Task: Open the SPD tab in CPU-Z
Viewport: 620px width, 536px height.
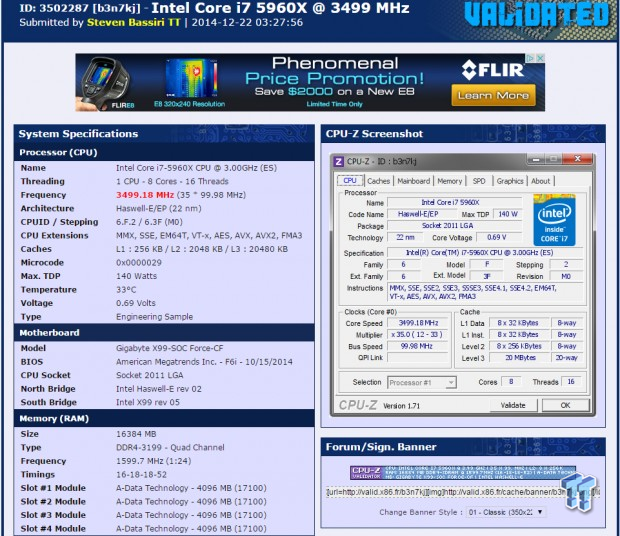Action: (479, 181)
